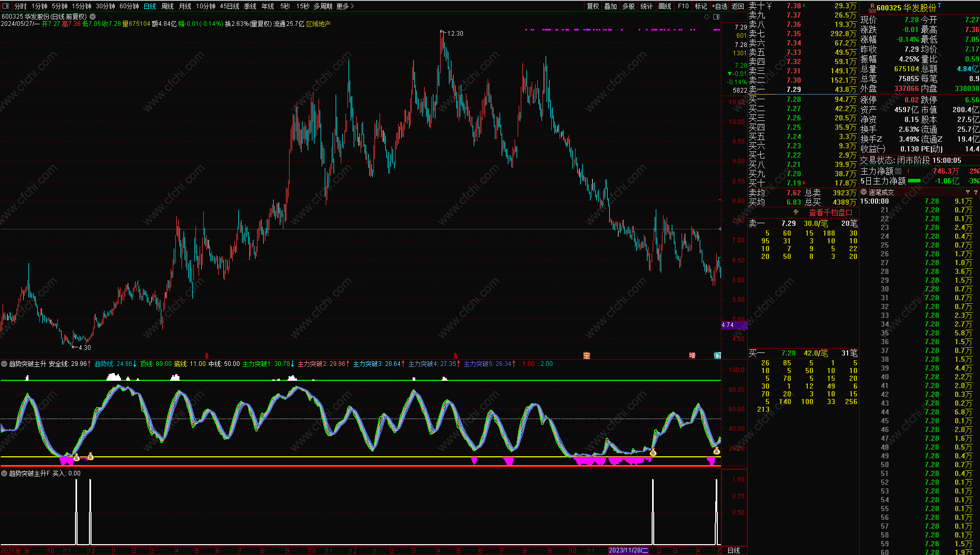Click the money bag signal on the yellow indicator line
The width and height of the screenshot is (980, 555).
[x=91, y=456]
